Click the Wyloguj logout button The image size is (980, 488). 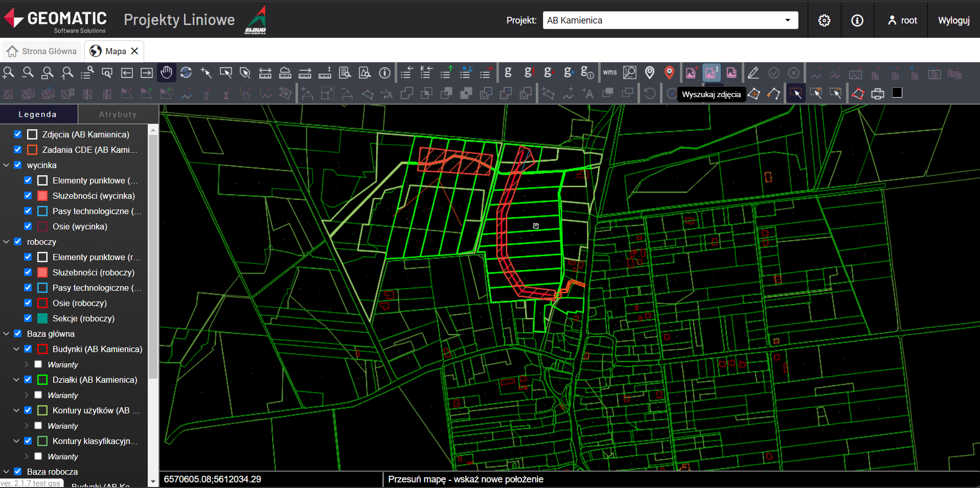point(953,20)
